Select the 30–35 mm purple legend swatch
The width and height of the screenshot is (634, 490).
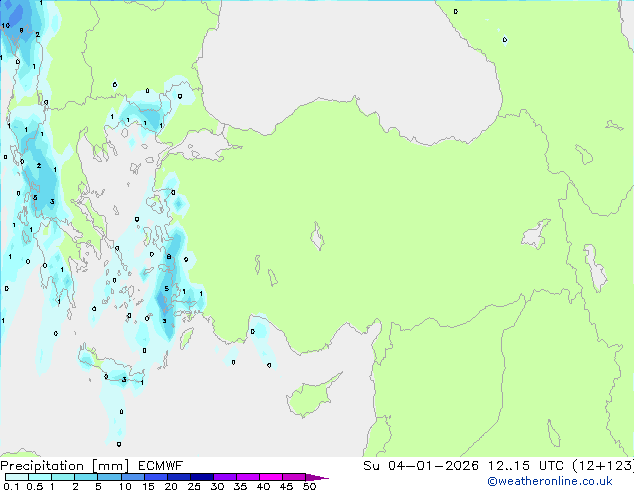225,477
